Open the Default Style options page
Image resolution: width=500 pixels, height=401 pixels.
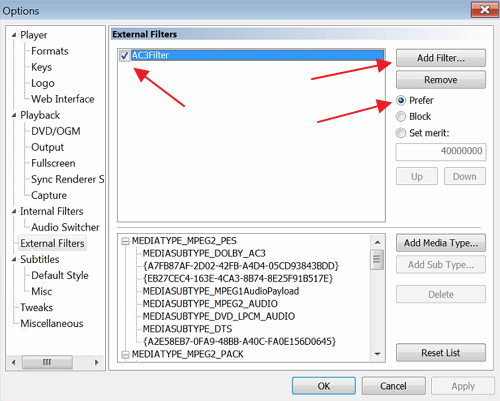(x=60, y=275)
